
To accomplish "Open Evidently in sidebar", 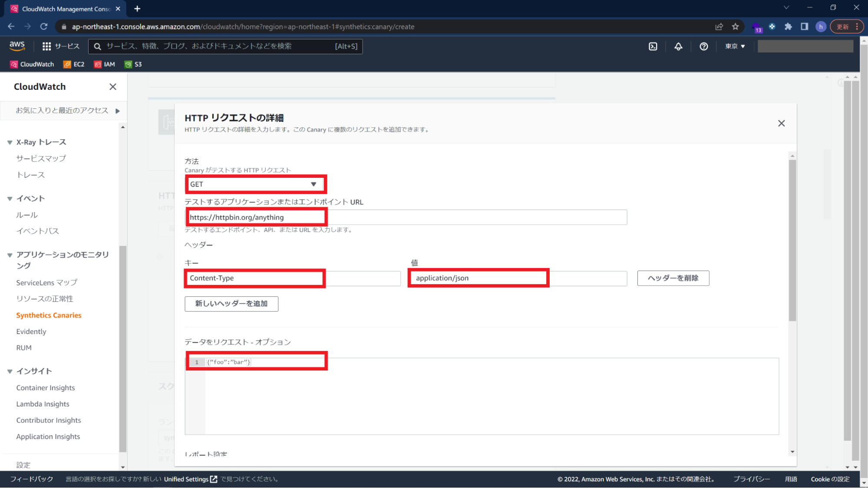I will [31, 332].
